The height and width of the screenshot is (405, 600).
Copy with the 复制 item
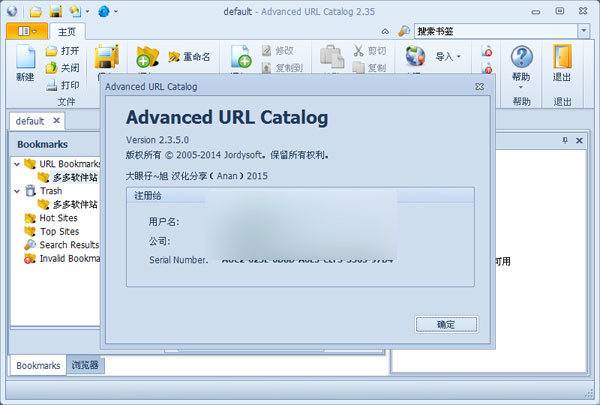pyautogui.click(x=370, y=68)
